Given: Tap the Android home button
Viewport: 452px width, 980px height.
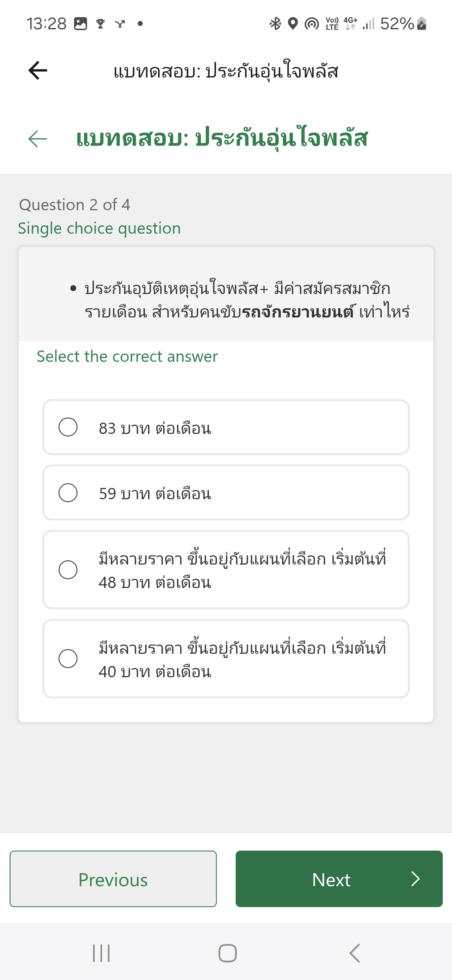Looking at the screenshot, I should pos(227,953).
